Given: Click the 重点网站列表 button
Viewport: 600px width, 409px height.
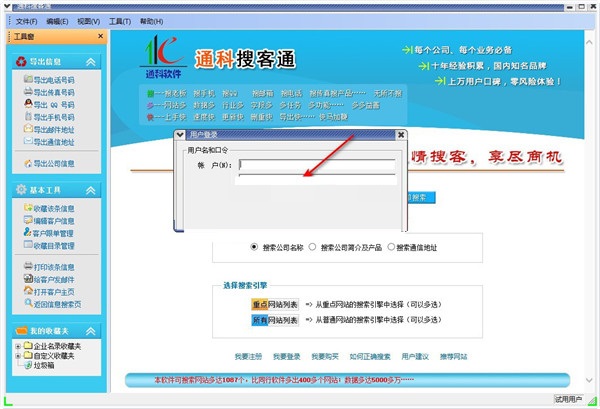Looking at the screenshot, I should (275, 305).
